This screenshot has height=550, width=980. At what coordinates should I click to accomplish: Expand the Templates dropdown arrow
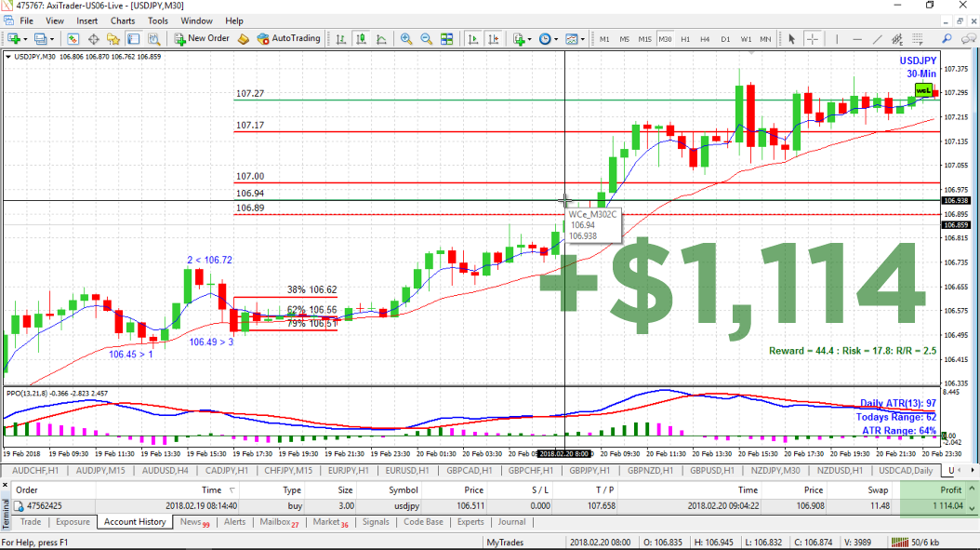tap(582, 39)
